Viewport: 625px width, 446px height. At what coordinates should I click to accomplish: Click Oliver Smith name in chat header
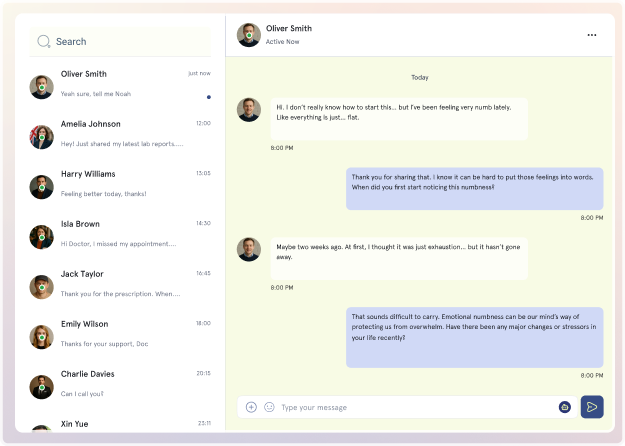point(289,29)
